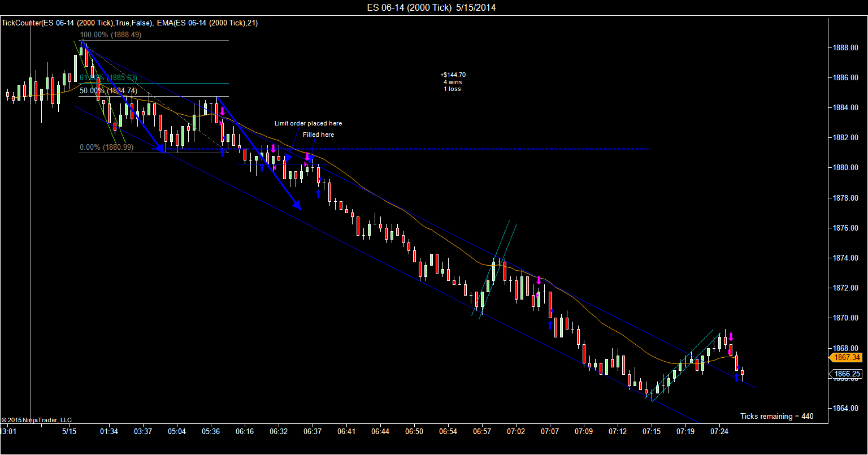Click the 1880.00 price axis label
This screenshot has width=868, height=455.
coord(846,168)
